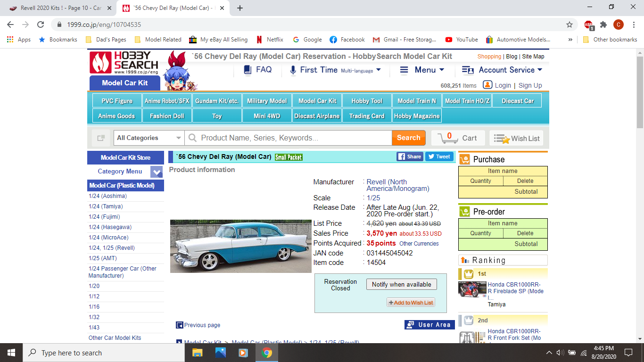This screenshot has width=644, height=362.
Task: Open the Apps shortcut in bookmarks bar
Action: click(19, 40)
